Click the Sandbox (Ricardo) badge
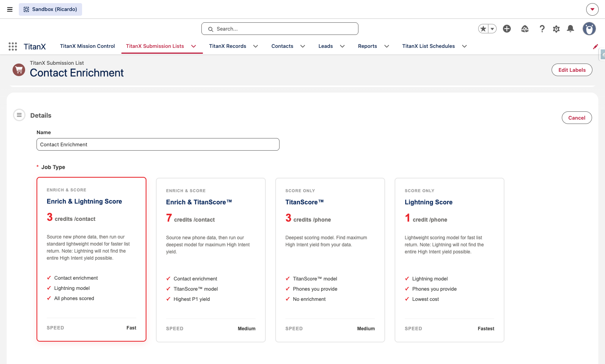 [50, 9]
